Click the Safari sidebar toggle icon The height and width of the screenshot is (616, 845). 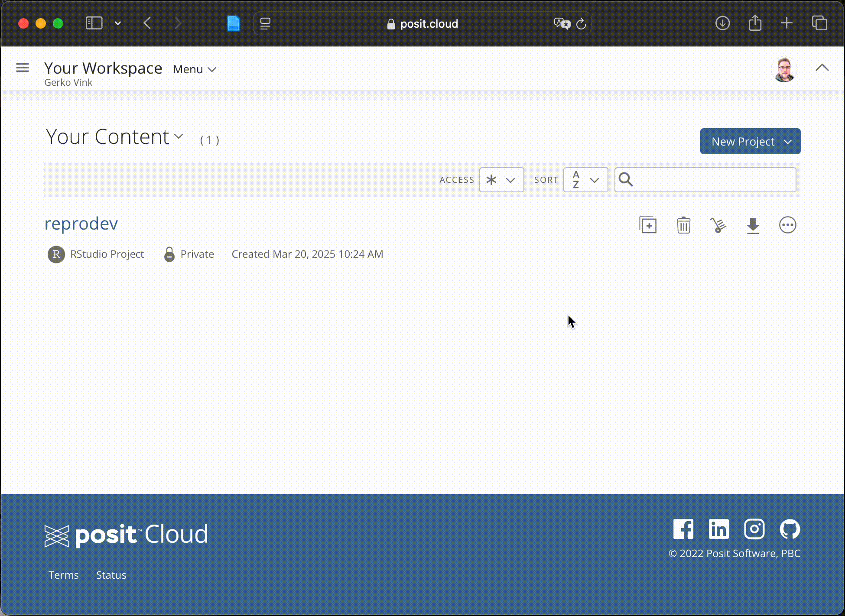[94, 23]
